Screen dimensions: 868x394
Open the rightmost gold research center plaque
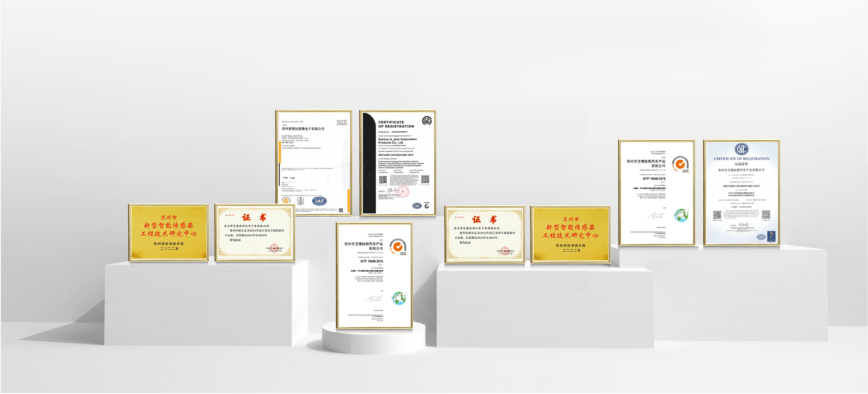[570, 235]
